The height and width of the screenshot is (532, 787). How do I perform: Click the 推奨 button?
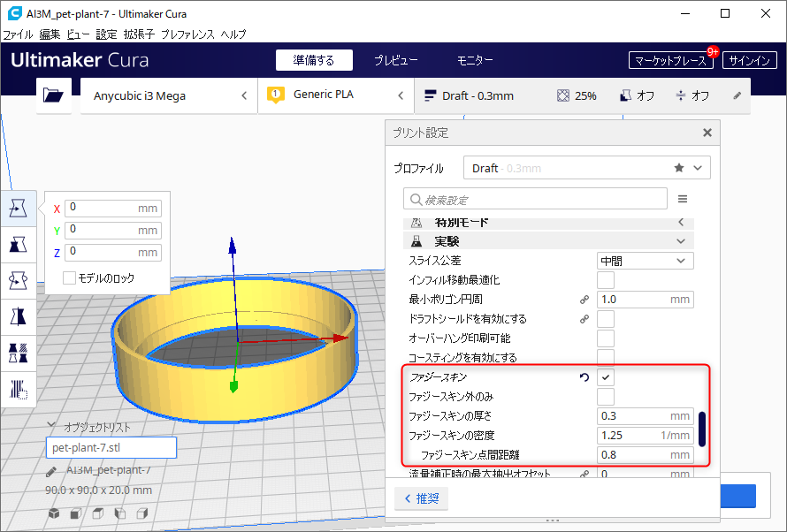tap(421, 498)
